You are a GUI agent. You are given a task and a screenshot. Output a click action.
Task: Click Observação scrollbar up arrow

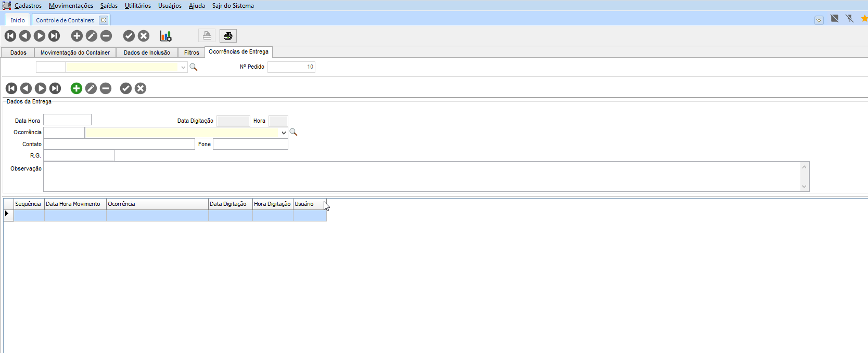[x=805, y=167]
